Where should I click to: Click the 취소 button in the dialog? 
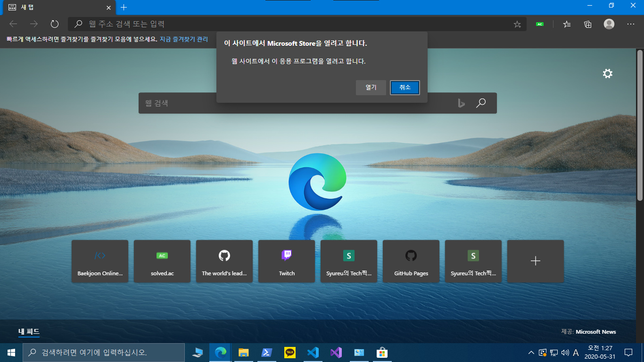[x=405, y=88]
